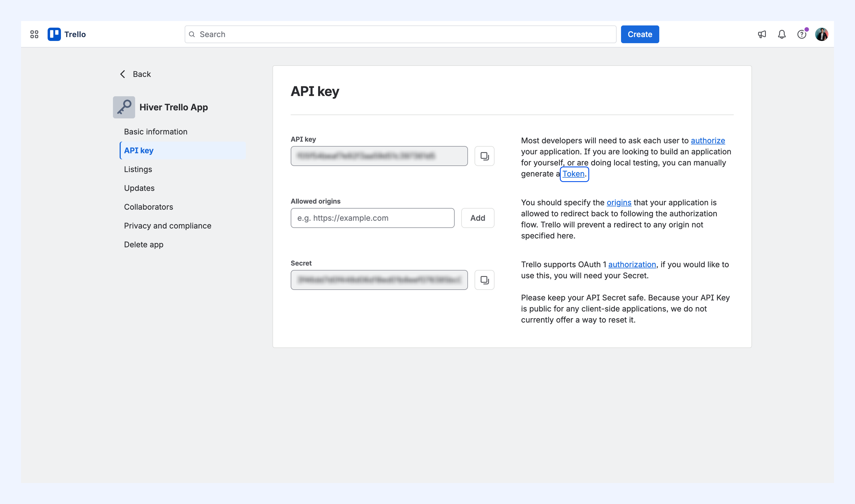The image size is (855, 504).
Task: Click the Allowed origins label
Action: (315, 201)
